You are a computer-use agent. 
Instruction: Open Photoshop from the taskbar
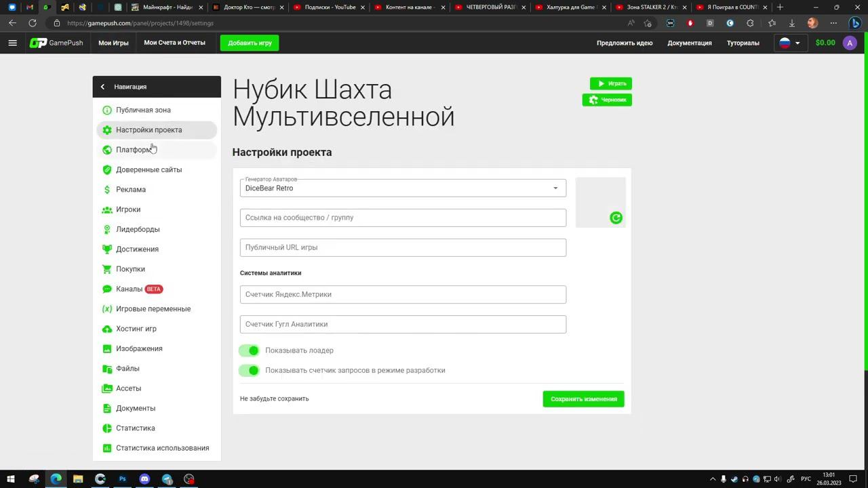(x=122, y=479)
